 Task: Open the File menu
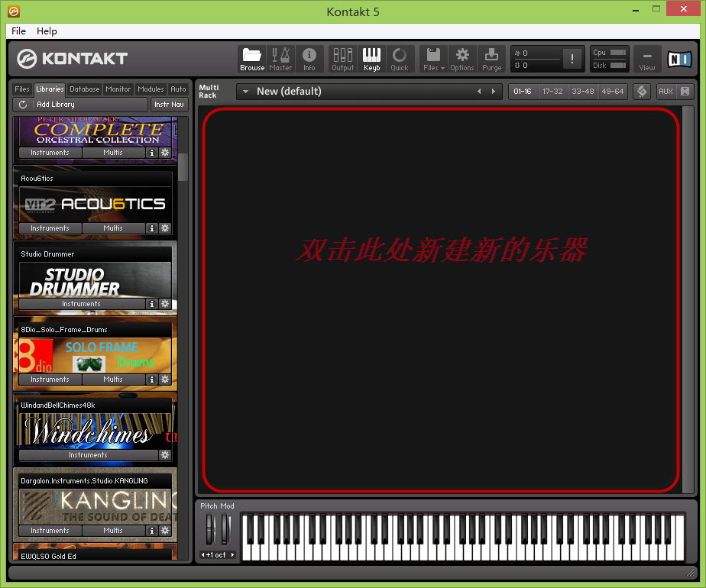tap(18, 31)
